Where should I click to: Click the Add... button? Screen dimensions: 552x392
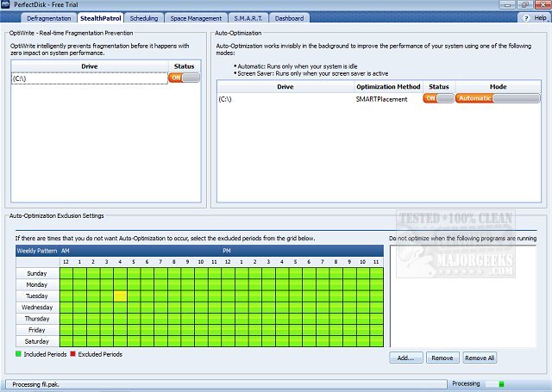406,358
